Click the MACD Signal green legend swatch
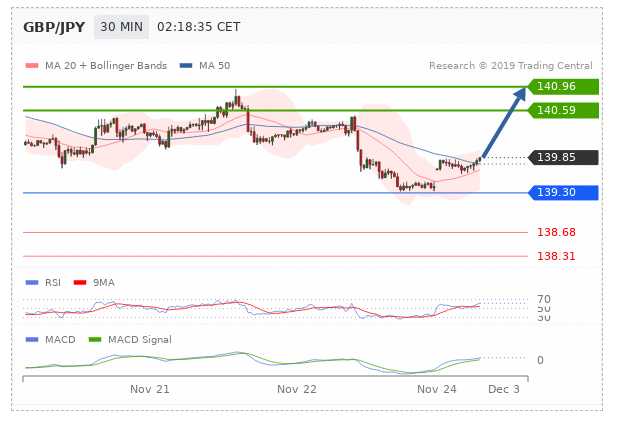Screen dimensions: 617x421 95,340
